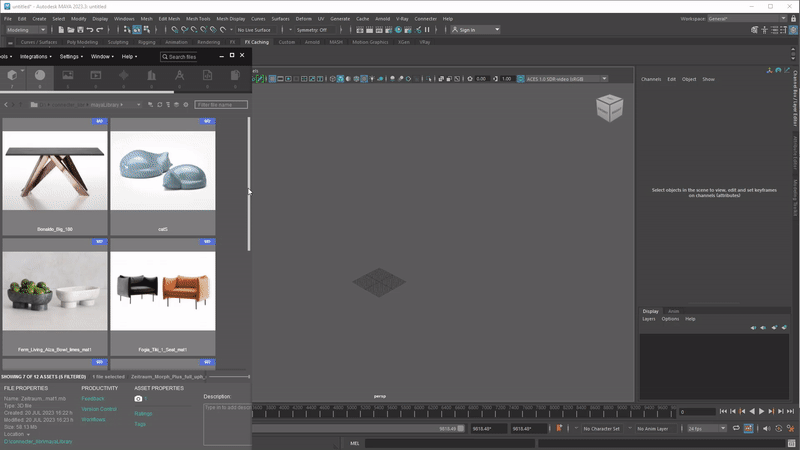Open the Modeling menu set dropdown
This screenshot has height=450, width=800.
(26, 30)
